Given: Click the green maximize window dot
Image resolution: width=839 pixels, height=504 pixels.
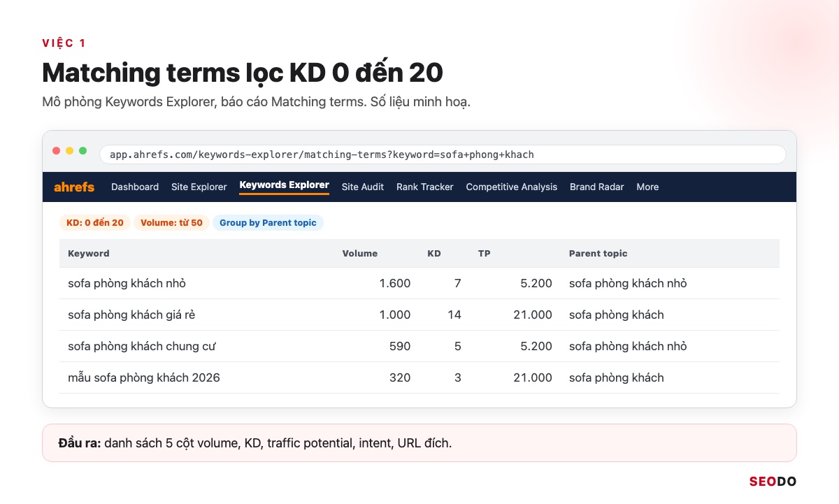Looking at the screenshot, I should [83, 151].
